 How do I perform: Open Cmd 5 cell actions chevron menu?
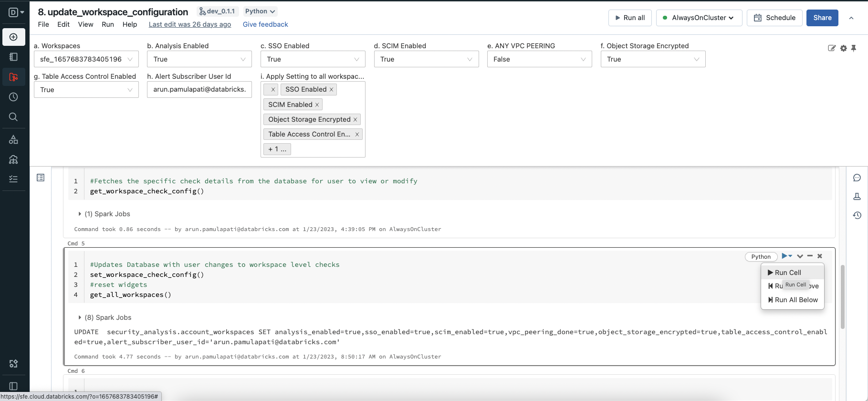tap(800, 256)
